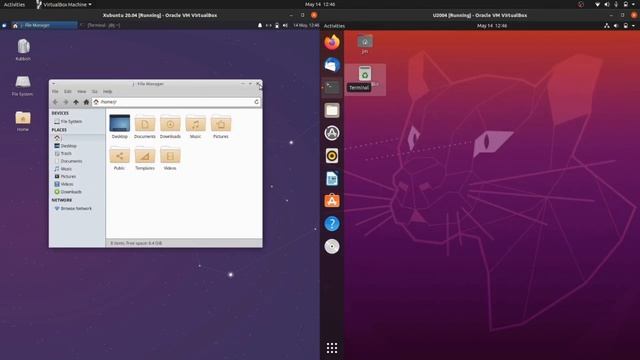Viewport: 640px width, 360px height.
Task: Open Go menu in File Manager
Action: [x=94, y=91]
